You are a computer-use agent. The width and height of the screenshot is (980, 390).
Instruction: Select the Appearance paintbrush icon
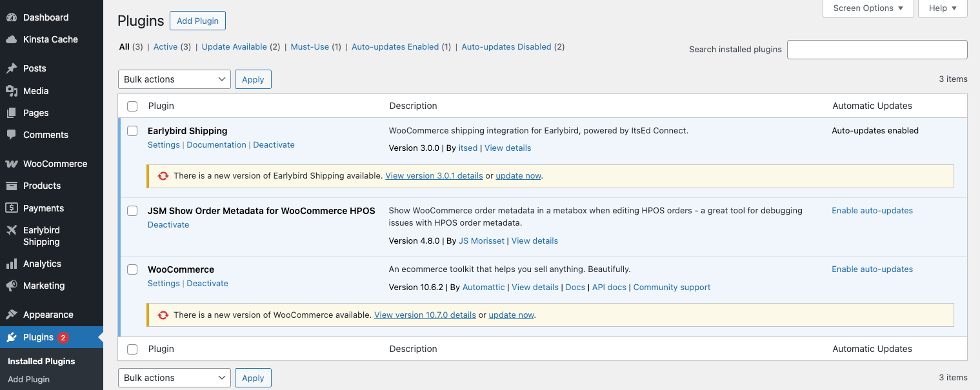coord(12,315)
